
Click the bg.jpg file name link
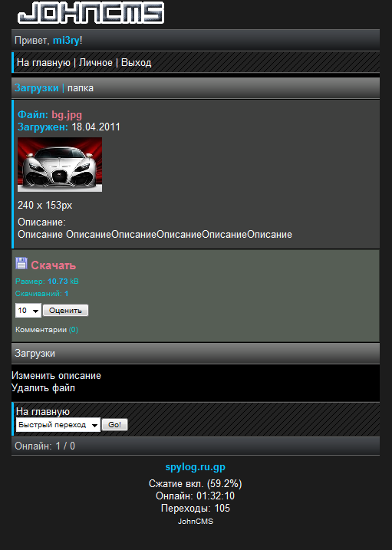[x=67, y=115]
